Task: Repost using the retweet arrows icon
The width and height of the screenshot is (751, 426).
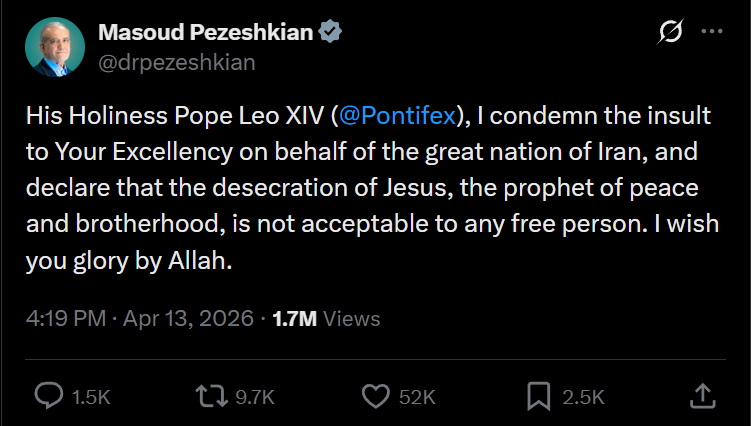Action: [211, 396]
